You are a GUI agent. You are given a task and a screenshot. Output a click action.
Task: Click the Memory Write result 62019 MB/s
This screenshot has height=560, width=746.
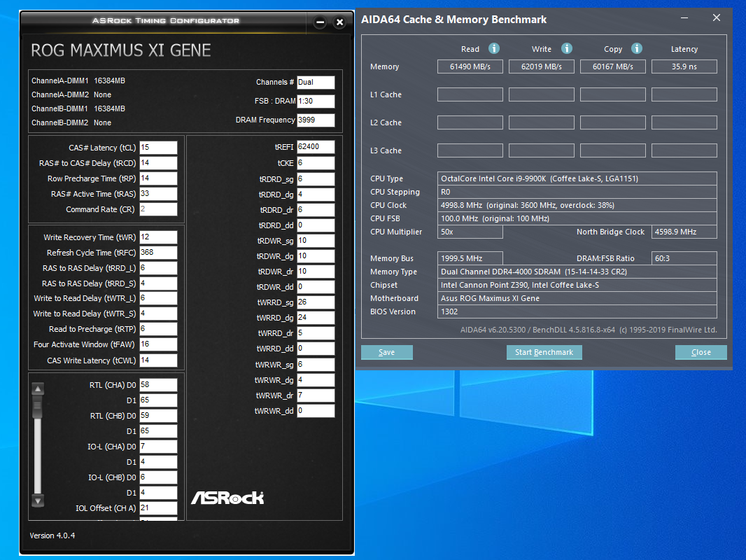pyautogui.click(x=542, y=66)
